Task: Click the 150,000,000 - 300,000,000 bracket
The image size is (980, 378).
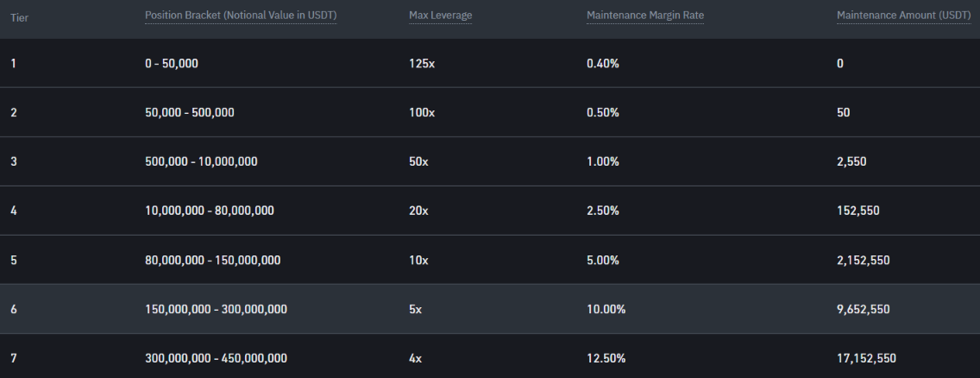Action: click(216, 309)
